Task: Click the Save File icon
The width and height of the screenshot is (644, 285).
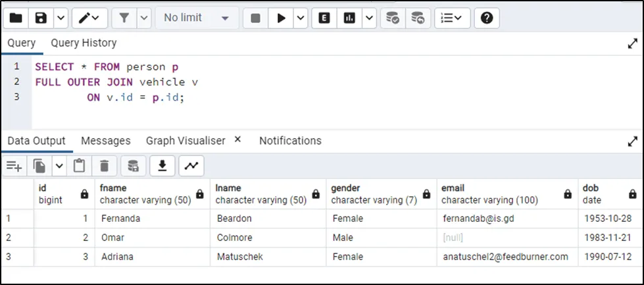Action: pos(41,18)
